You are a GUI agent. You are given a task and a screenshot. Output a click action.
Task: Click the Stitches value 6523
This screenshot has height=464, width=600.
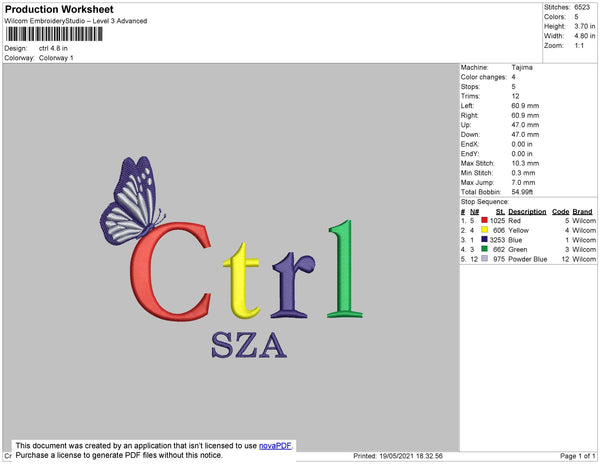(x=582, y=7)
